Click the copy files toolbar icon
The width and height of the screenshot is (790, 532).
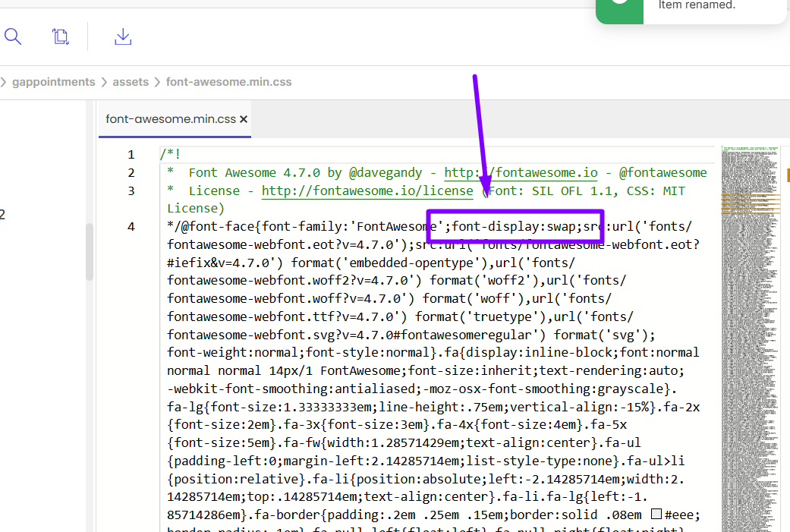(61, 36)
